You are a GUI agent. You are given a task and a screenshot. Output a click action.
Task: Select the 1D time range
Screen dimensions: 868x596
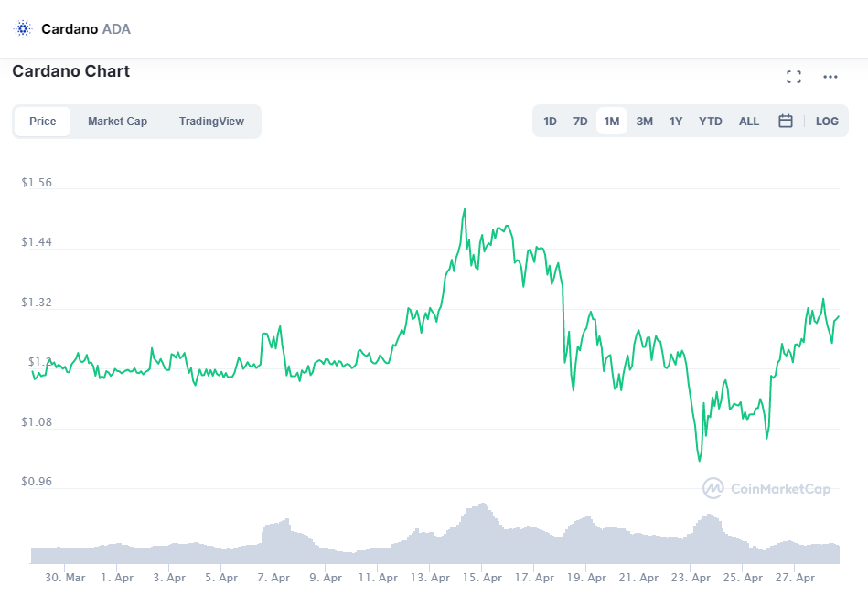550,121
